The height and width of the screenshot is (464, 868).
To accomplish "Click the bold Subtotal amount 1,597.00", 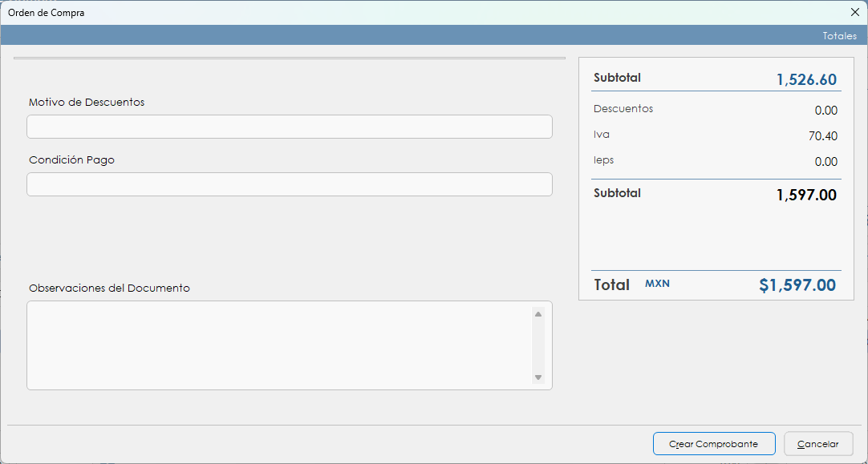I will pyautogui.click(x=806, y=196).
